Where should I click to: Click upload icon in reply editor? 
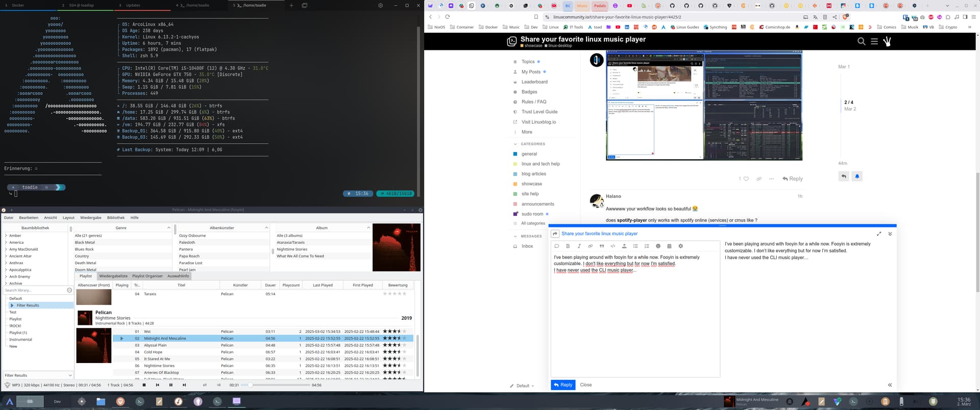(624, 246)
